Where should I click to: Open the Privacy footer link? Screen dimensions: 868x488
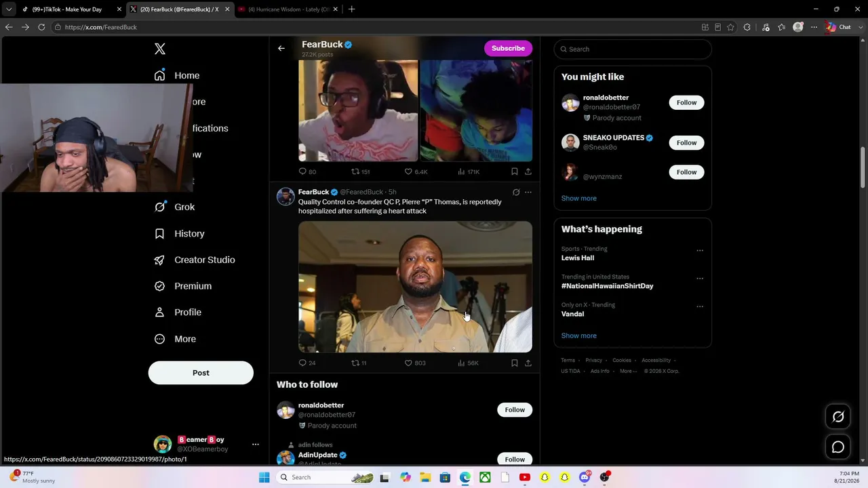click(594, 360)
